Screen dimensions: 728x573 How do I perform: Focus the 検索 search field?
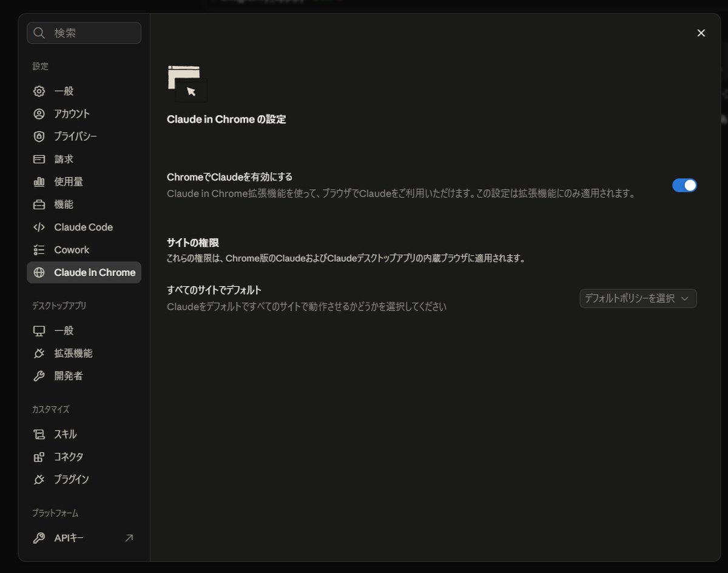pos(84,33)
